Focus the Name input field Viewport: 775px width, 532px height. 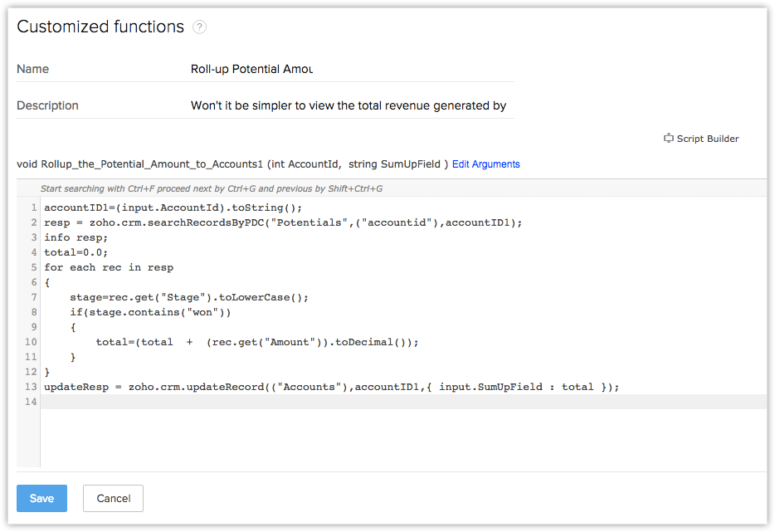[x=349, y=69]
